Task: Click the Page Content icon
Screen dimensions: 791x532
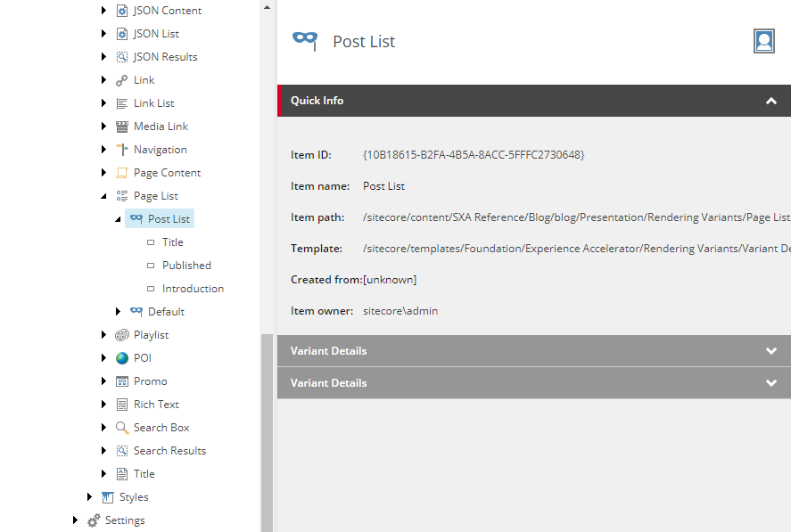Action: (x=122, y=173)
